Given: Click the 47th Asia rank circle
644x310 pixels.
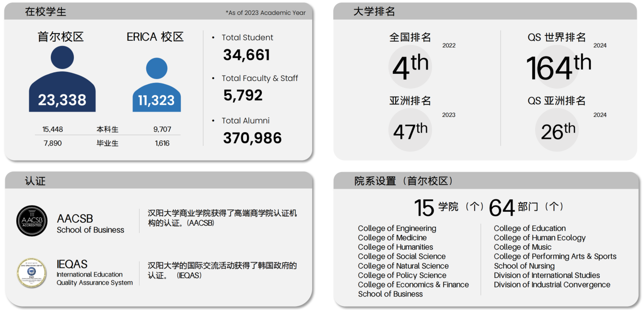Looking at the screenshot, I should [x=410, y=130].
